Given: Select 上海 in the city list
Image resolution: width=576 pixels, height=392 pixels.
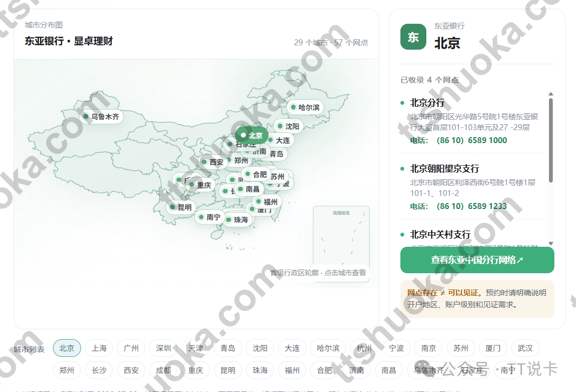Looking at the screenshot, I should (99, 348).
